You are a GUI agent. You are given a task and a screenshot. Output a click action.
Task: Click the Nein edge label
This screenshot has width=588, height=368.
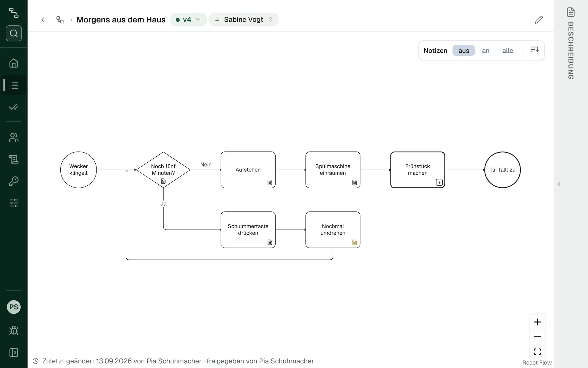[206, 164]
